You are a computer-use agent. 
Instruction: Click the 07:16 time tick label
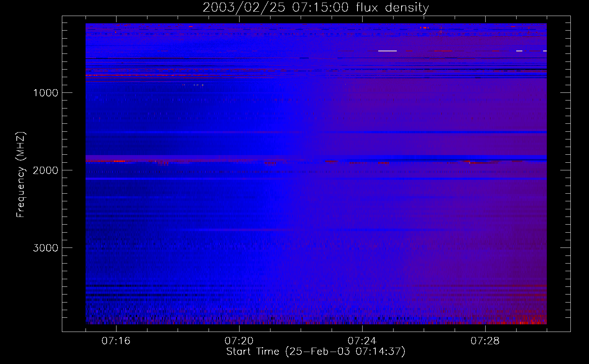(x=116, y=341)
